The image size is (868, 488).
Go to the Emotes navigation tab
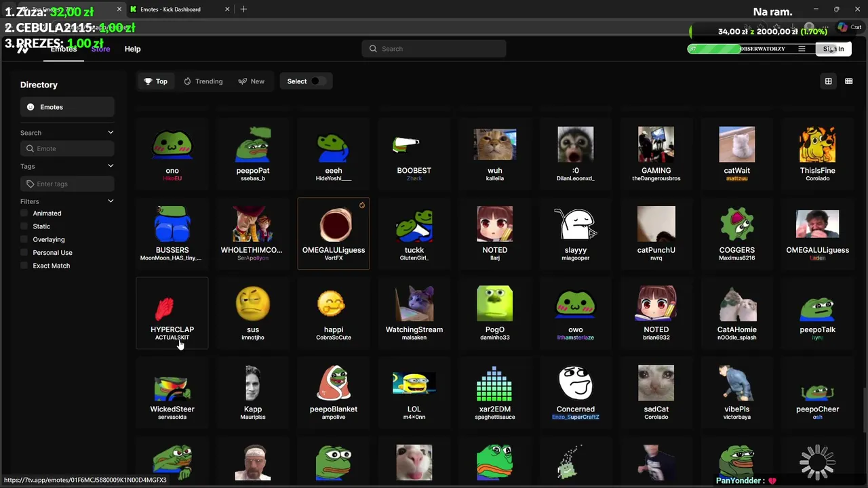click(x=64, y=49)
